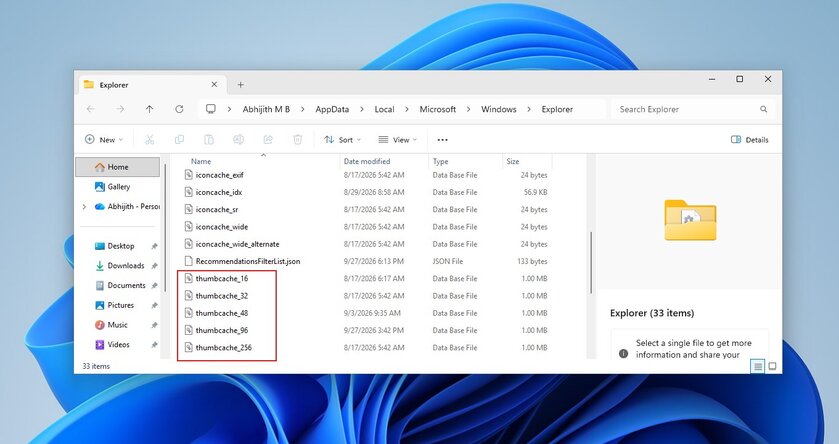The width and height of the screenshot is (839, 444).
Task: Select the Explorer tab title
Action: (x=114, y=85)
